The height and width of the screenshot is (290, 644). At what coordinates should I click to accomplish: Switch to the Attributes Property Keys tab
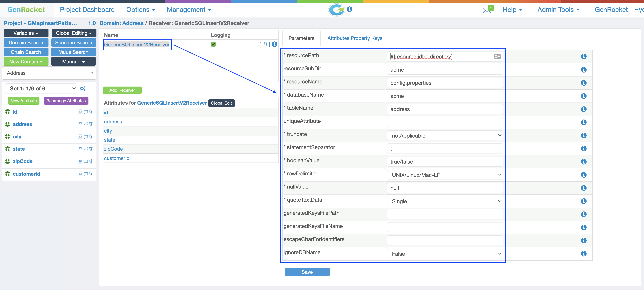pos(354,38)
